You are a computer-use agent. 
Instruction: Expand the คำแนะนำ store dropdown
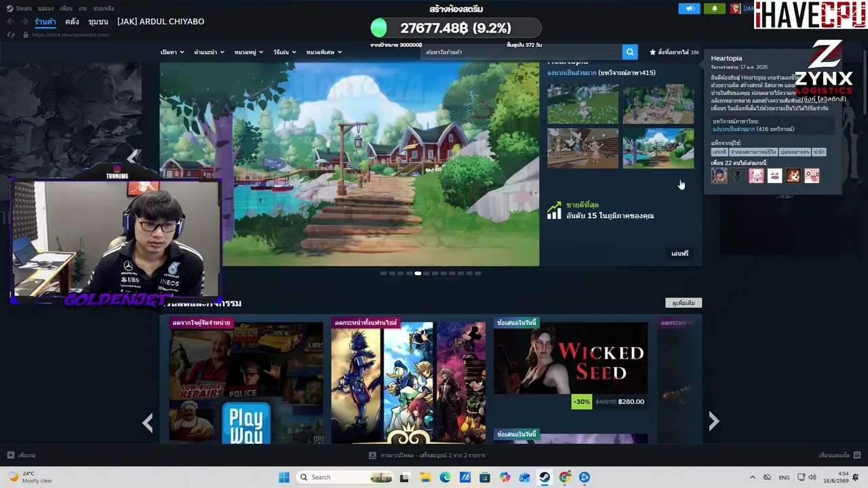[209, 52]
